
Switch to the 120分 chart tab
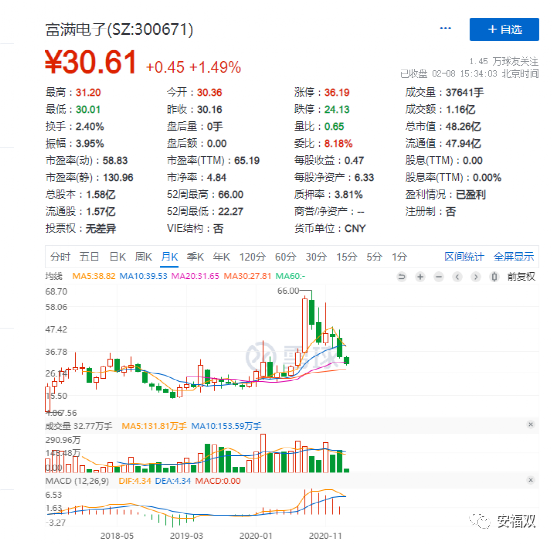[253, 257]
